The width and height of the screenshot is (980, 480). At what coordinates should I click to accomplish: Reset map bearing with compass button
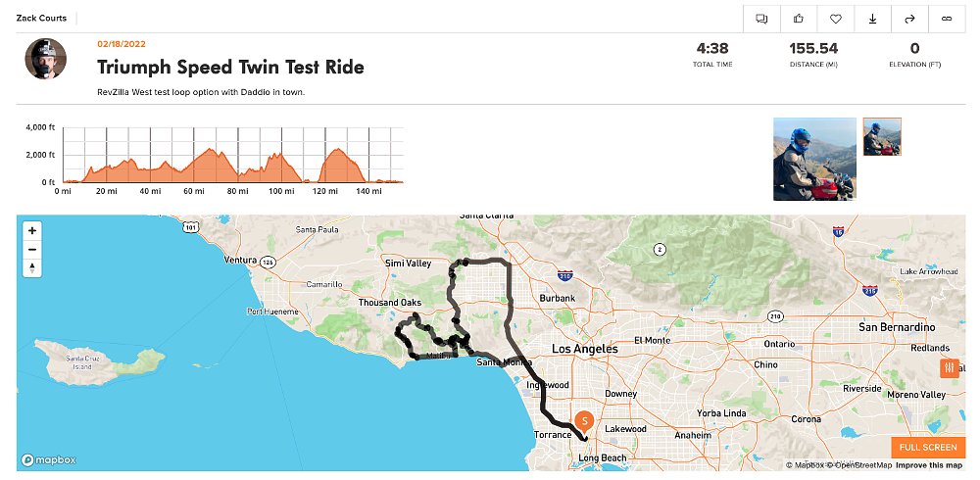pos(32,267)
